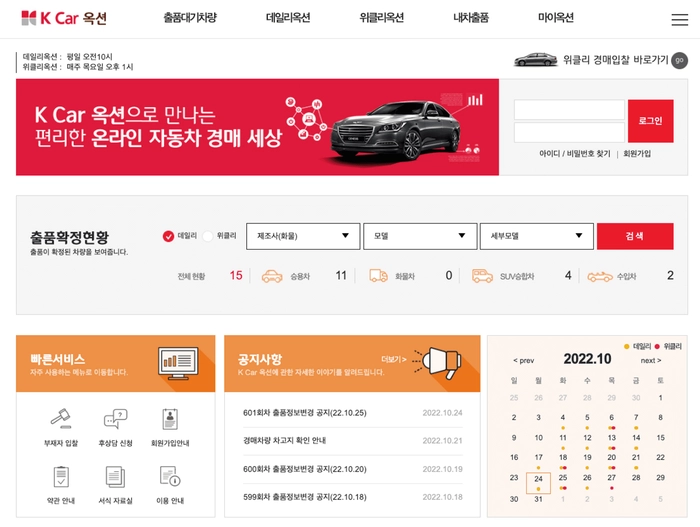
Task: Click the K Car 옥션 logo
Action: [64, 18]
